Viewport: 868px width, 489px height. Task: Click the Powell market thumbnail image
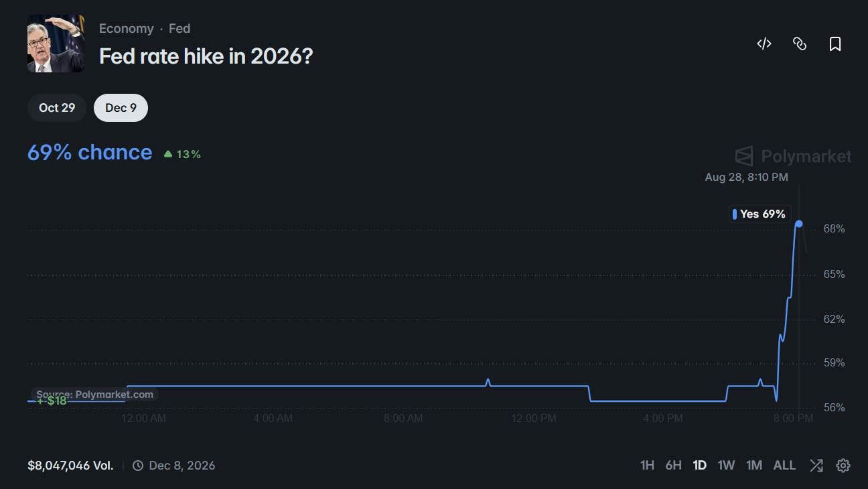pos(56,44)
